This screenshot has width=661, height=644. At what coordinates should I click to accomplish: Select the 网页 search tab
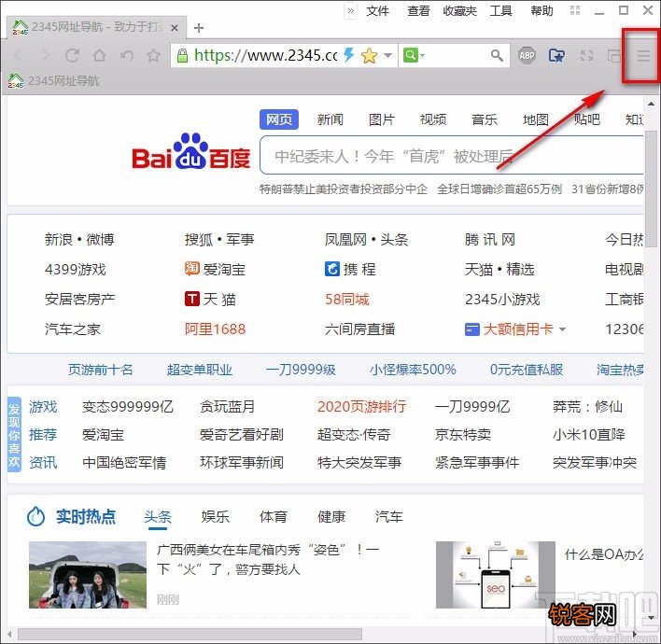coord(279,119)
